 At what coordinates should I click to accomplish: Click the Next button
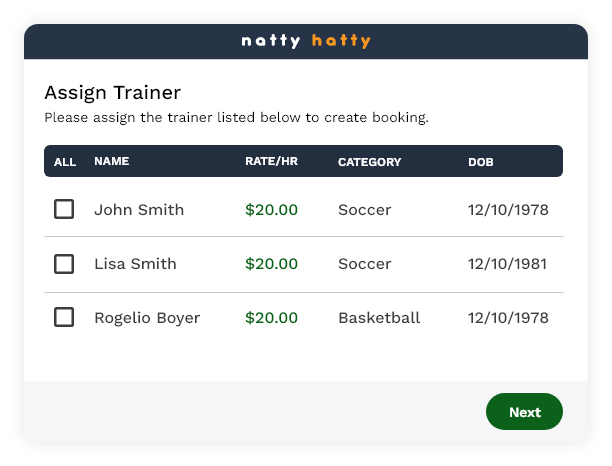[x=524, y=412]
